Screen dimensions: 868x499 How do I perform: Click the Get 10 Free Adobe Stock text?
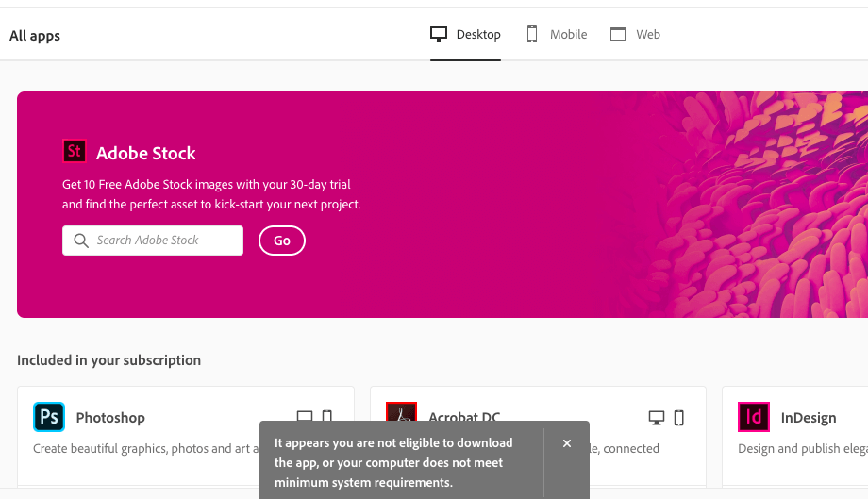pos(211,194)
